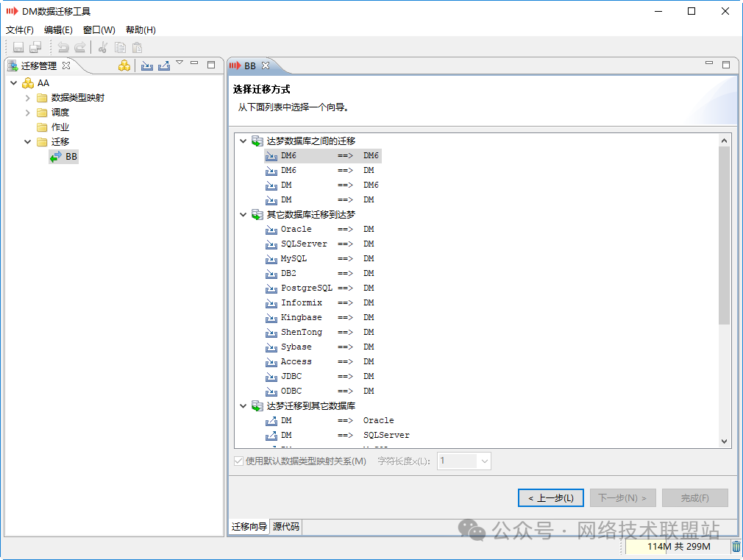This screenshot has height=560, width=743.
Task: Switch to the 源代码 tab
Action: tap(285, 527)
